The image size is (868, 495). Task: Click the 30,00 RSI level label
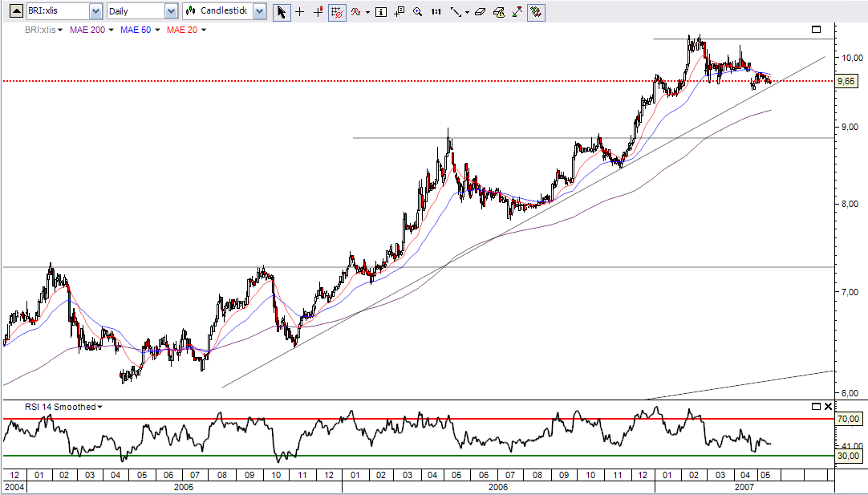click(x=848, y=456)
